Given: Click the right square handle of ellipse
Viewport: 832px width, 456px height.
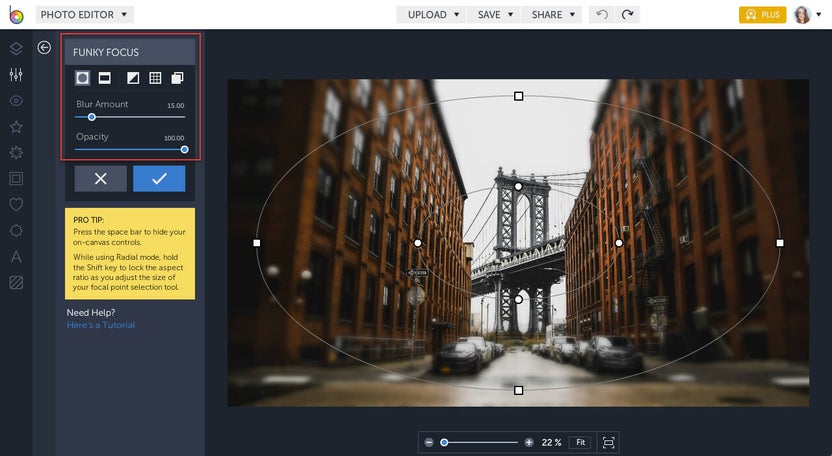Looking at the screenshot, I should coord(780,243).
